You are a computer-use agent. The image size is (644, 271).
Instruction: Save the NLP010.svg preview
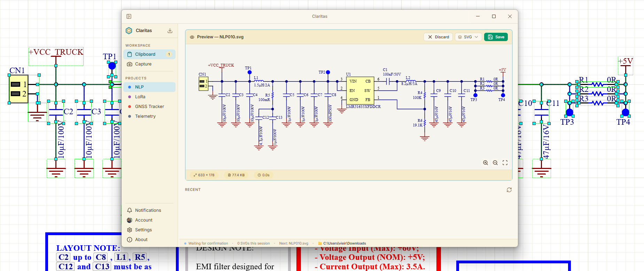click(x=496, y=37)
